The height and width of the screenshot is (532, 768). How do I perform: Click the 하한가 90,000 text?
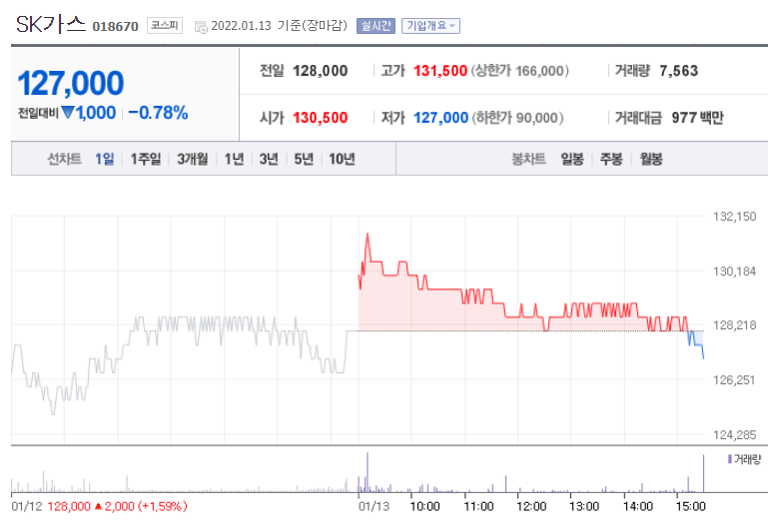[x=517, y=118]
